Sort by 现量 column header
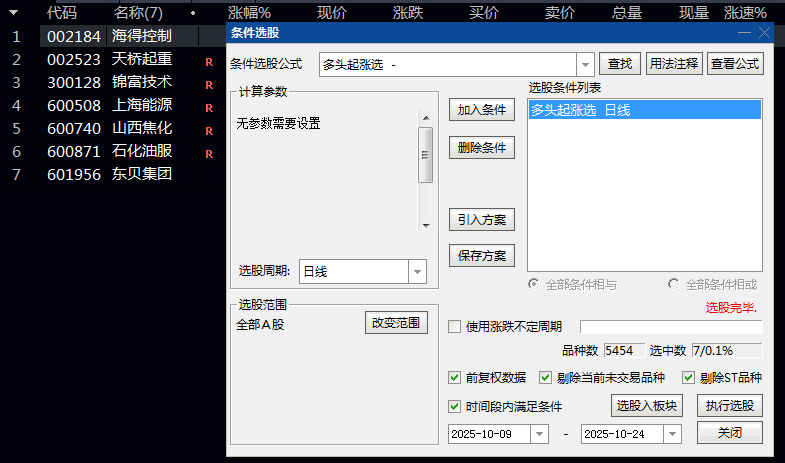Screen dimensions: 785x463 tap(694, 13)
